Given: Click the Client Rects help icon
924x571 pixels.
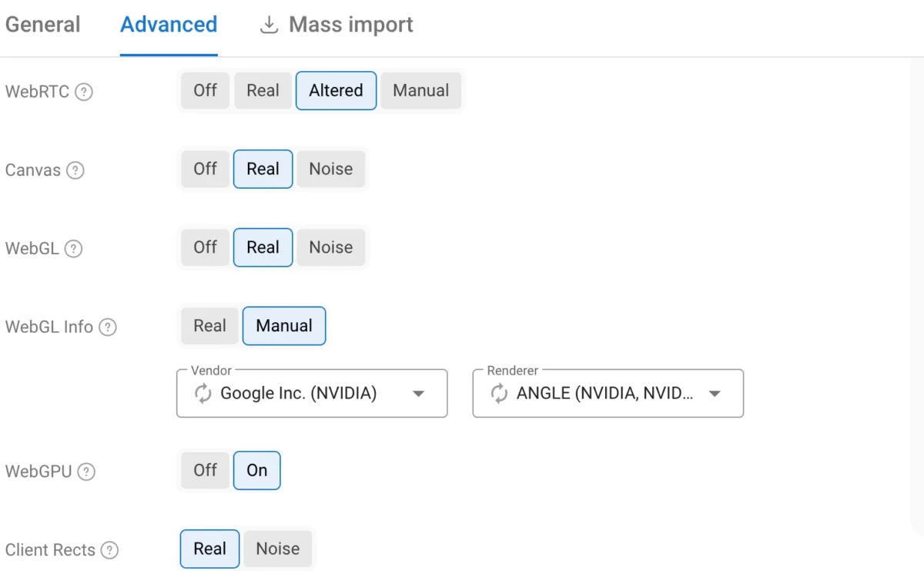Looking at the screenshot, I should (x=110, y=550).
